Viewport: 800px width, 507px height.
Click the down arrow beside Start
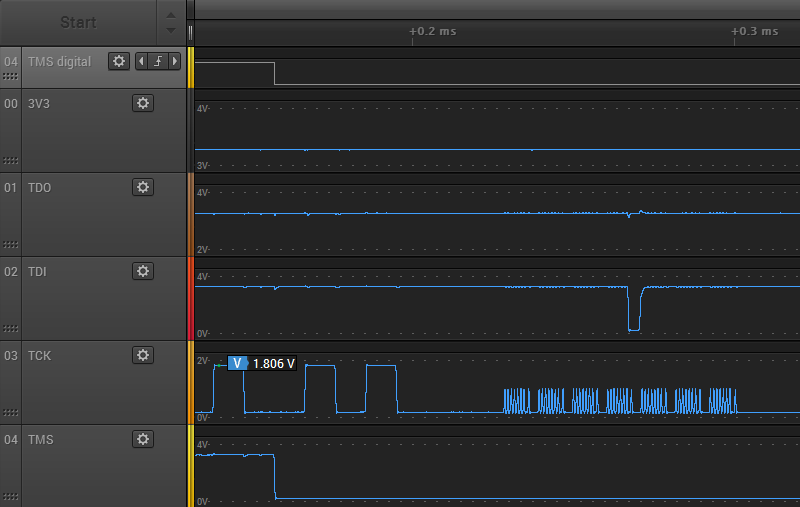tap(171, 31)
